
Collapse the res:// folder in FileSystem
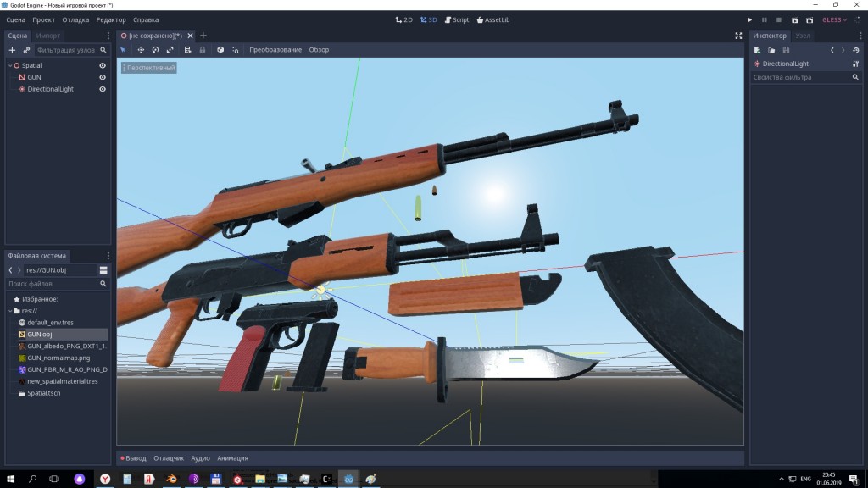[10, 310]
